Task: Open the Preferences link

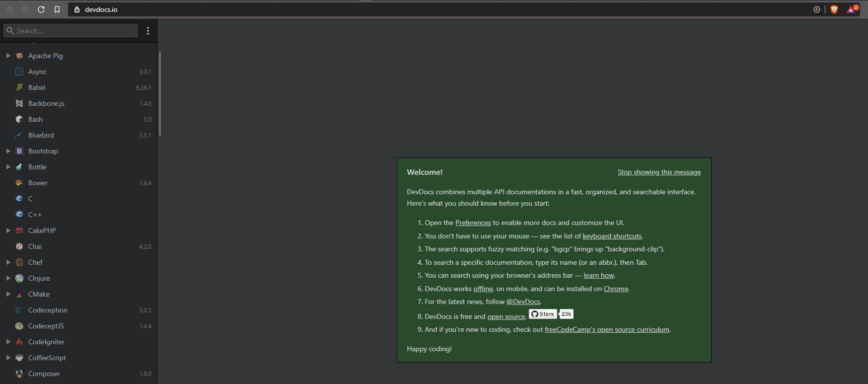Action: (473, 223)
